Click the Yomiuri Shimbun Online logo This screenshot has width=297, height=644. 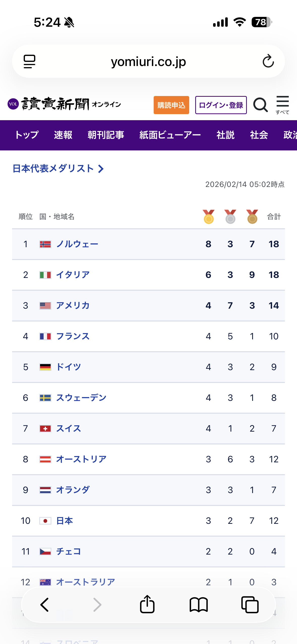pos(64,104)
